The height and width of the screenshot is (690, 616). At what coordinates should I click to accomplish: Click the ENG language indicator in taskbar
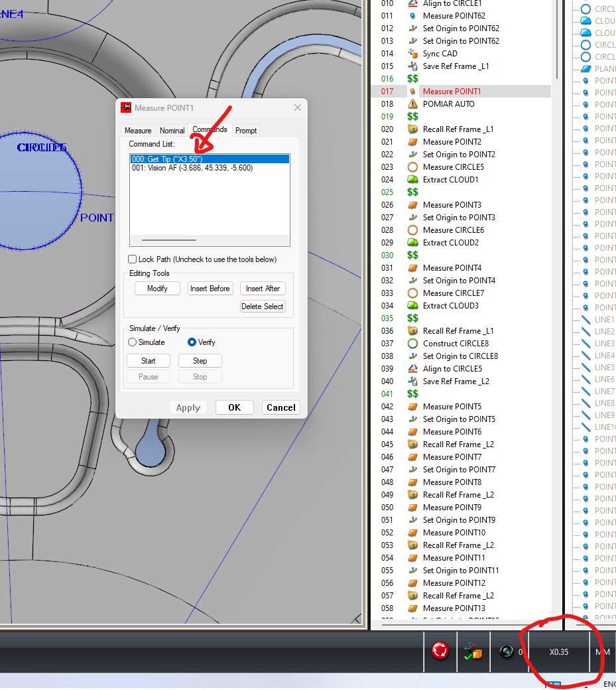click(x=609, y=684)
